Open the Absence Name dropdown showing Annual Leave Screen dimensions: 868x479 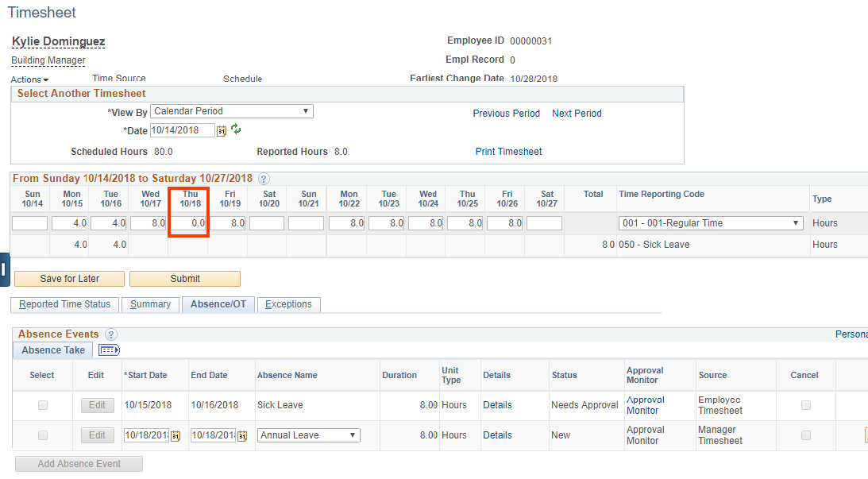click(x=353, y=435)
